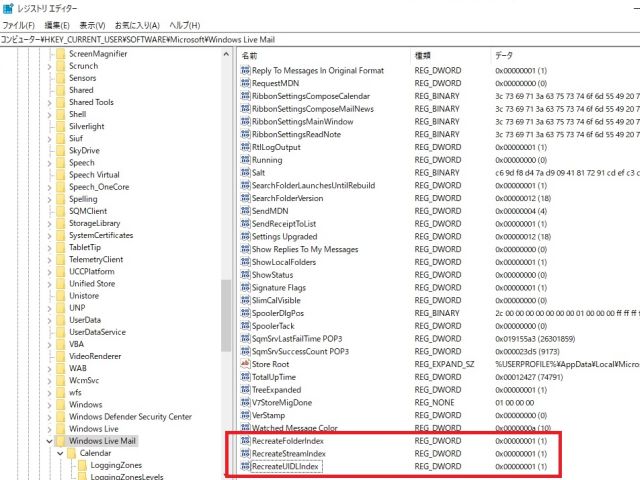Screen dimensions: 640x480
Task: Select the Sensors folder icon
Action: tap(60, 78)
